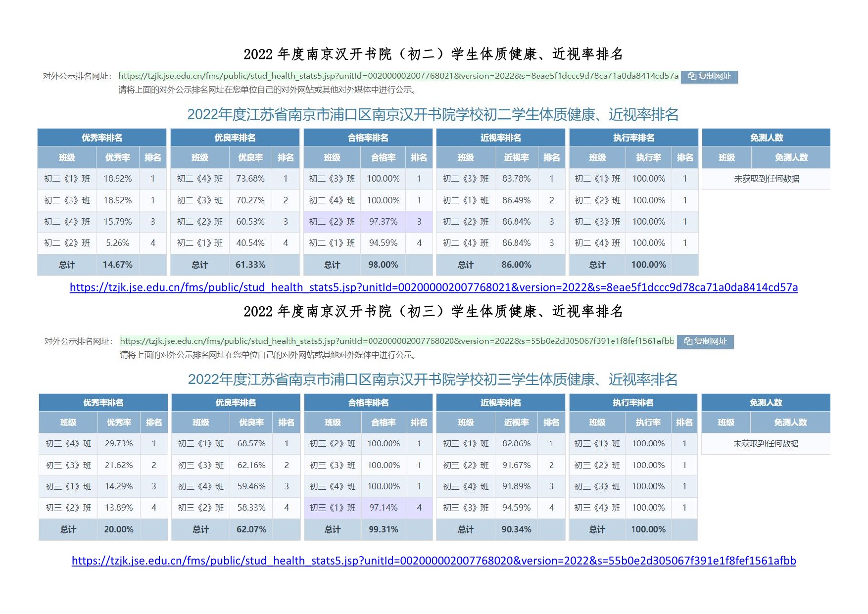
Task: Click the 40.54% cell for 初二《1》班
Action: coord(250,243)
